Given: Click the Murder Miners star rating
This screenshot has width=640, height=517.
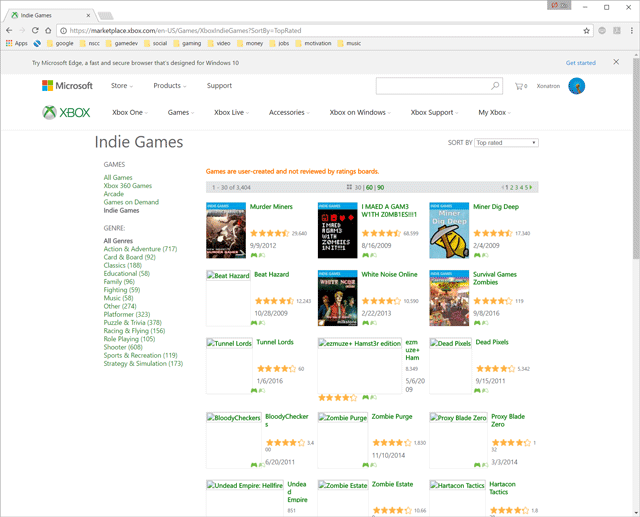Looking at the screenshot, I should [270, 233].
